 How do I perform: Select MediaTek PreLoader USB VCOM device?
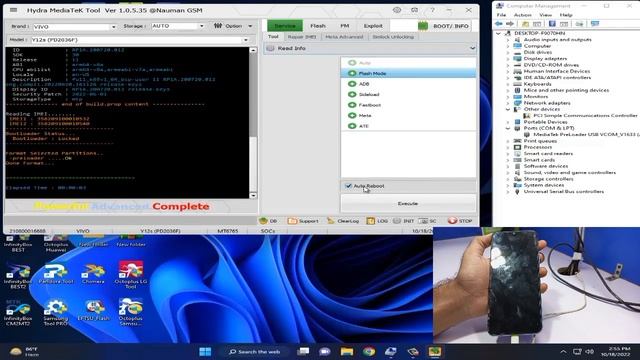[581, 134]
